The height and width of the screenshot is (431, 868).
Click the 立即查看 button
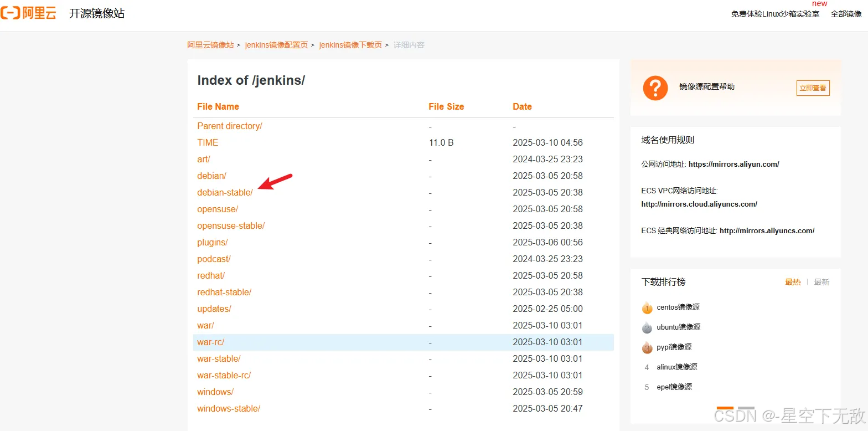[x=813, y=88]
